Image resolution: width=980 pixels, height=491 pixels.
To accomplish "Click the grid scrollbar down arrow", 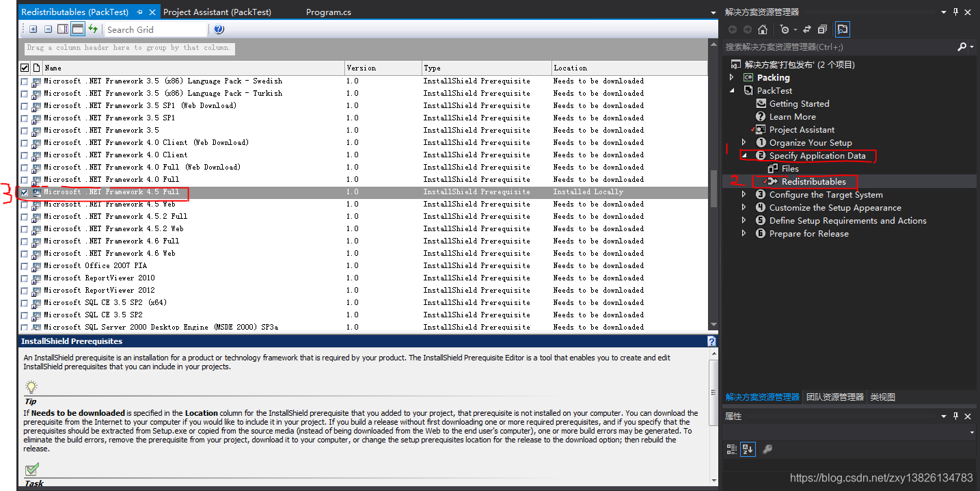I will 713,325.
